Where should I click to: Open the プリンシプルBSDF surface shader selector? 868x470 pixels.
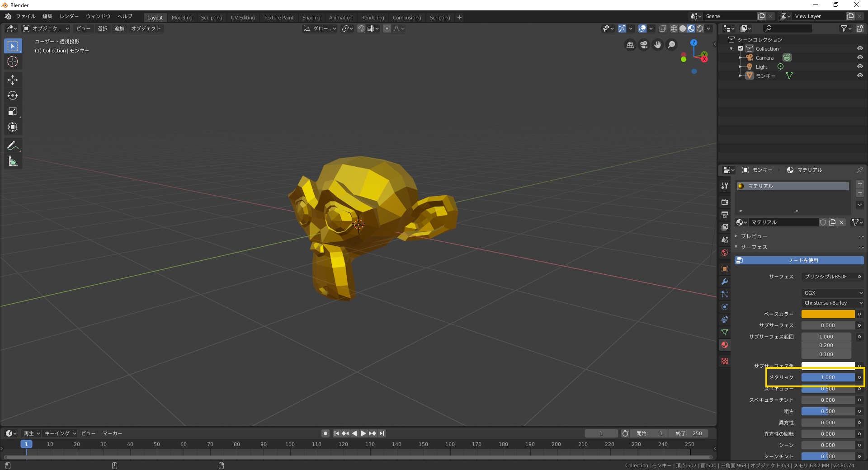[x=828, y=277]
